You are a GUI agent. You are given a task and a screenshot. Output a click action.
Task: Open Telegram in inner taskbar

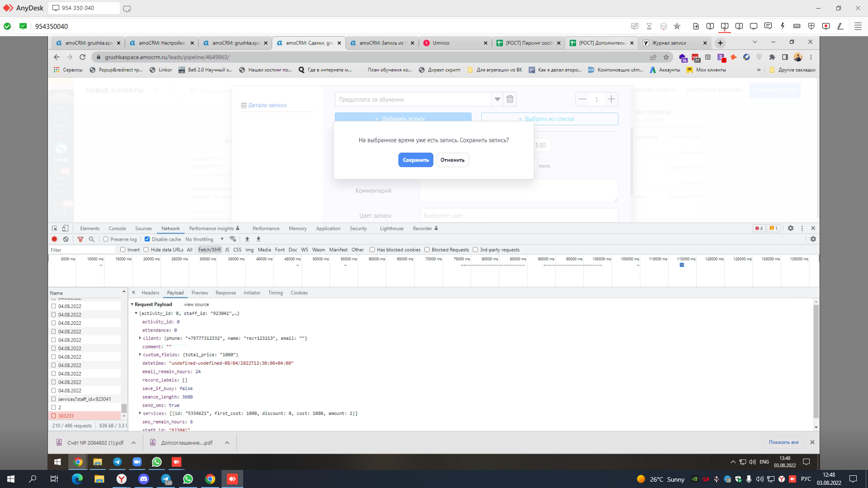coord(118,462)
